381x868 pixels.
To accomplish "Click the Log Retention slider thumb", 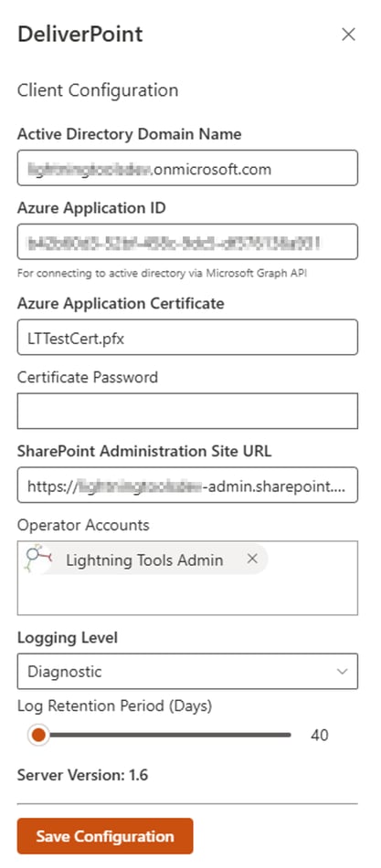I will tap(38, 735).
